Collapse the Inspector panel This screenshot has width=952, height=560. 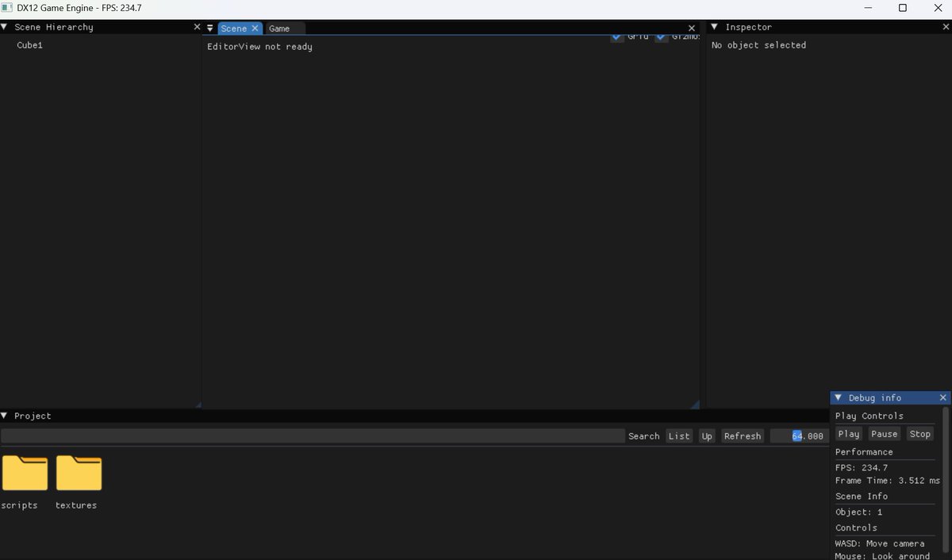(x=714, y=27)
